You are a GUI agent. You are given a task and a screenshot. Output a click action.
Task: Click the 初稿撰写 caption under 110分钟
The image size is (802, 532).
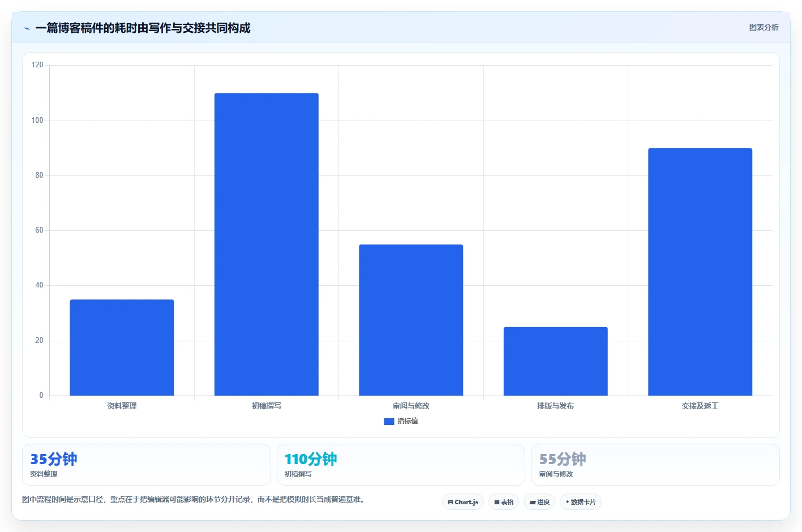coord(298,474)
